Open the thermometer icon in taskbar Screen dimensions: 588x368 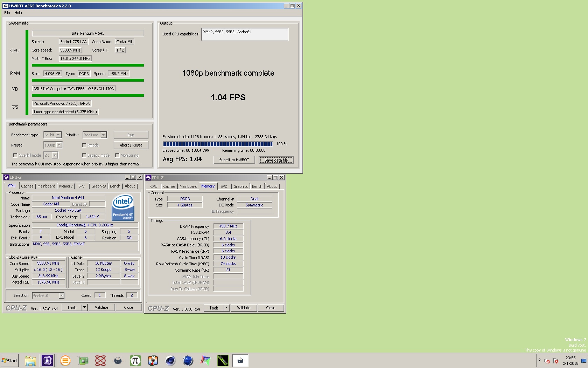click(x=153, y=361)
